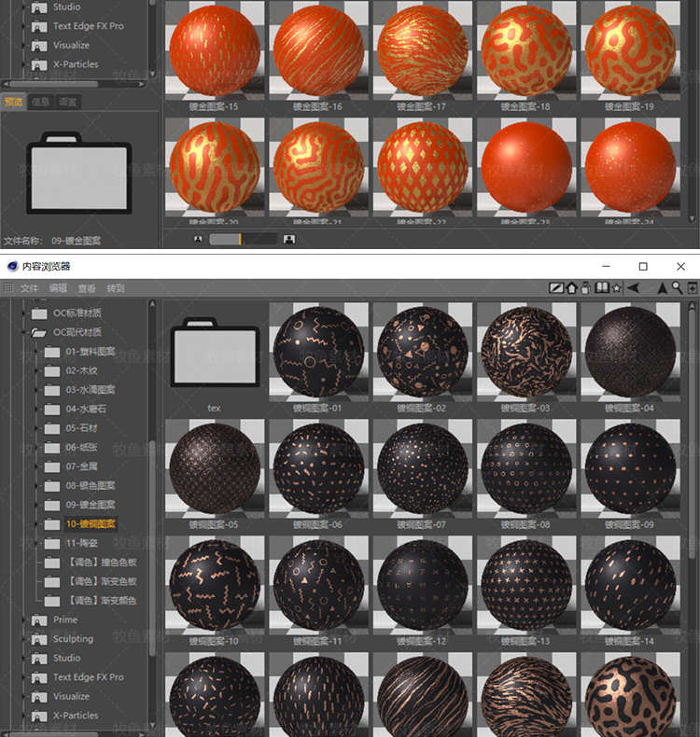Switch to the 信息 tab
Viewport: 700px width, 737px height.
click(x=40, y=102)
